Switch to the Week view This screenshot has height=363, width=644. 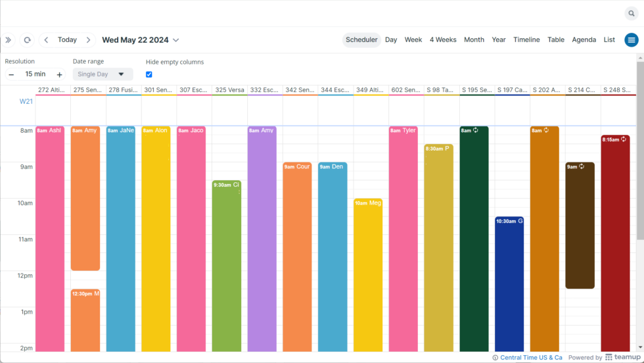(x=413, y=40)
